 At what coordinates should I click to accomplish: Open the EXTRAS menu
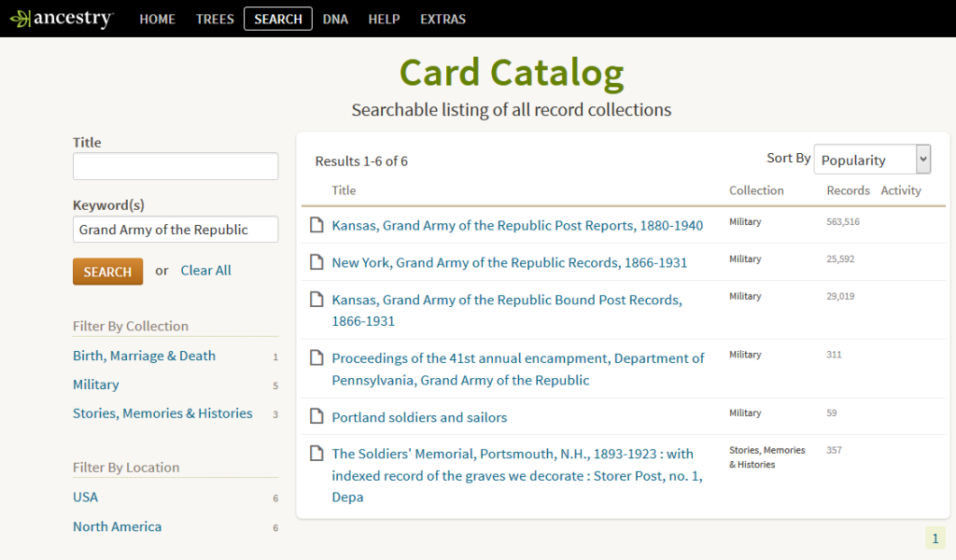tap(443, 20)
